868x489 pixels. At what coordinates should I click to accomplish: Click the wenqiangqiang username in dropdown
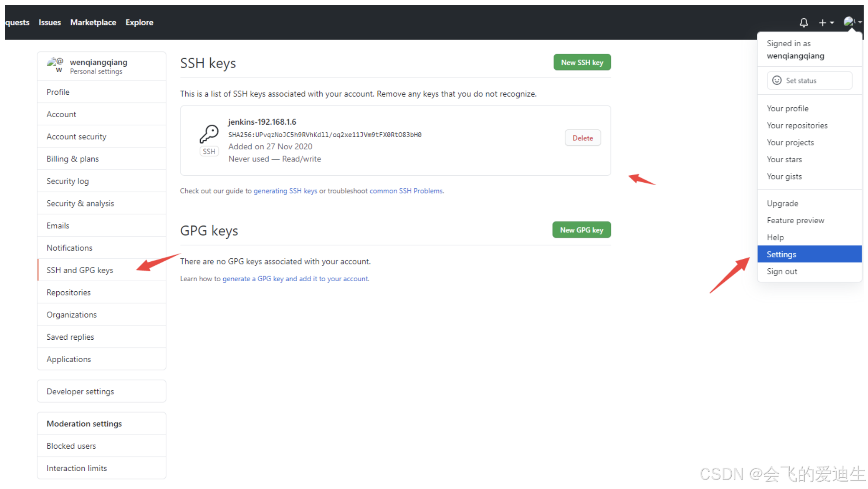point(795,56)
